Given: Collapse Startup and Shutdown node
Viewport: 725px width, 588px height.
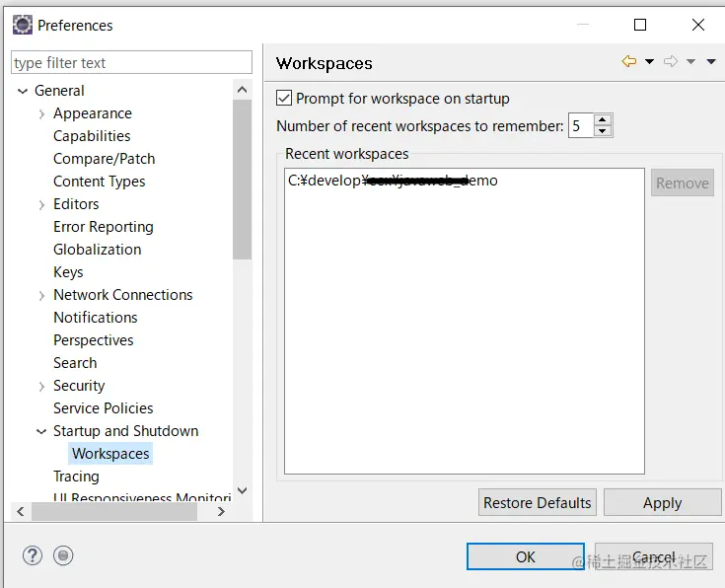Looking at the screenshot, I should [41, 432].
